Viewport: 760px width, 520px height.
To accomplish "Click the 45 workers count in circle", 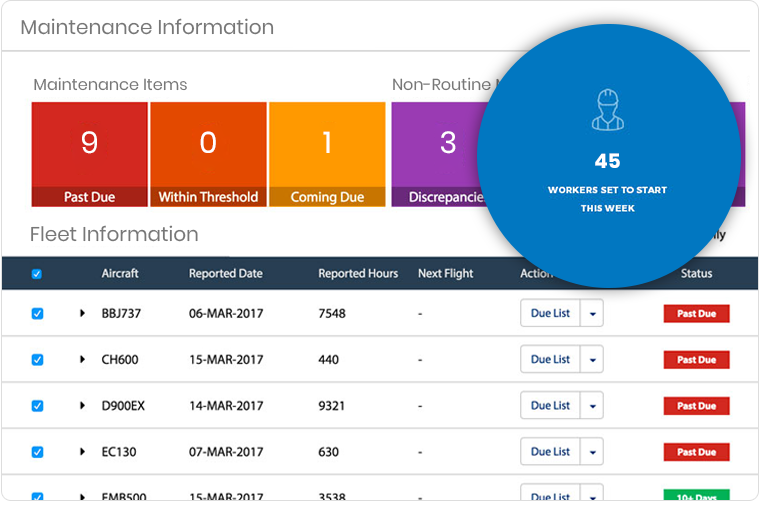I will pyautogui.click(x=607, y=161).
